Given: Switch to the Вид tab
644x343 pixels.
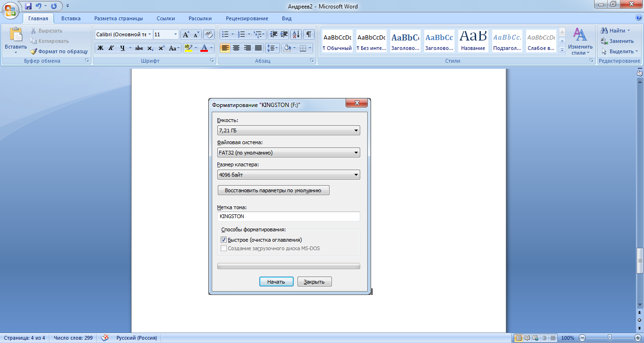Looking at the screenshot, I should point(287,18).
